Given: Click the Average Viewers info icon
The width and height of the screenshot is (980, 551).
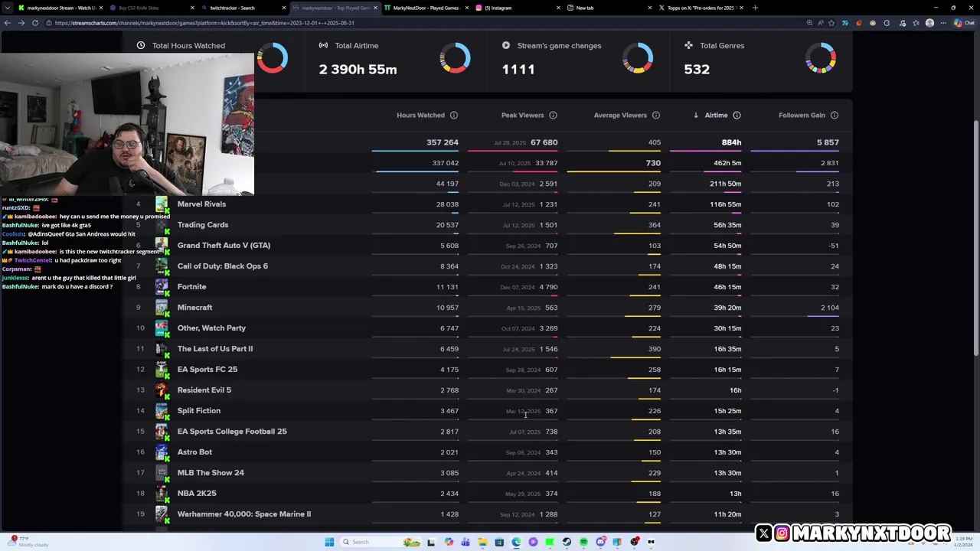Looking at the screenshot, I should [x=655, y=116].
